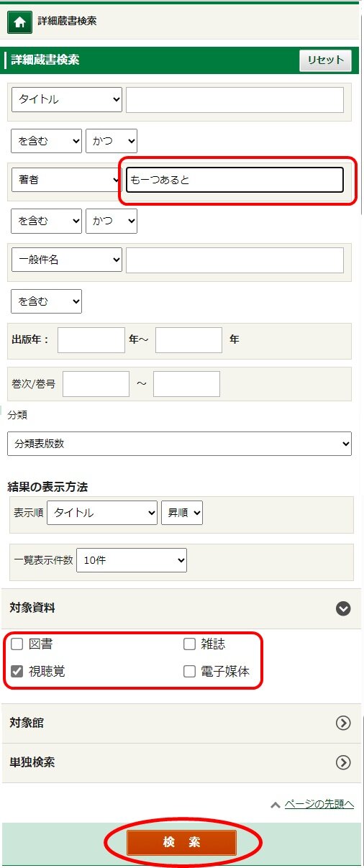Check the 電子媒体 checkbox
The width and height of the screenshot is (364, 868).
click(x=189, y=672)
